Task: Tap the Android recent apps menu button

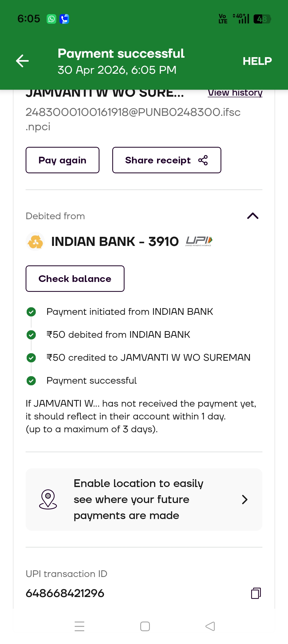Action: (x=79, y=626)
